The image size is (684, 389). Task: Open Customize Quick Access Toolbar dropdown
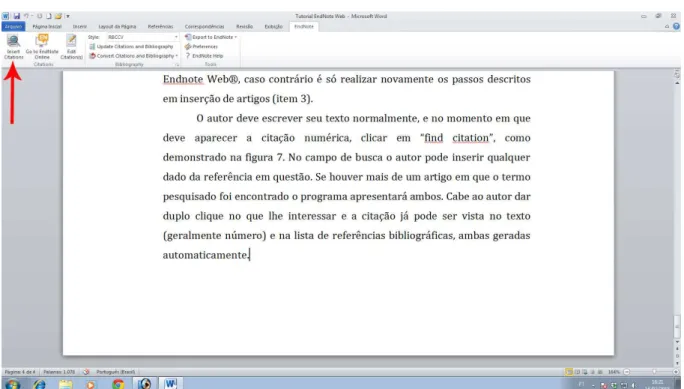click(x=68, y=16)
